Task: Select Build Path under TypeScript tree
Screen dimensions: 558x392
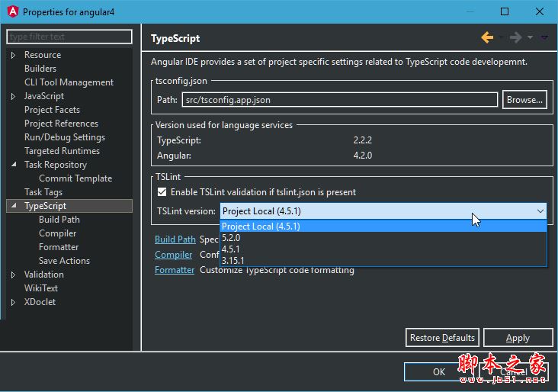Action: pos(59,220)
